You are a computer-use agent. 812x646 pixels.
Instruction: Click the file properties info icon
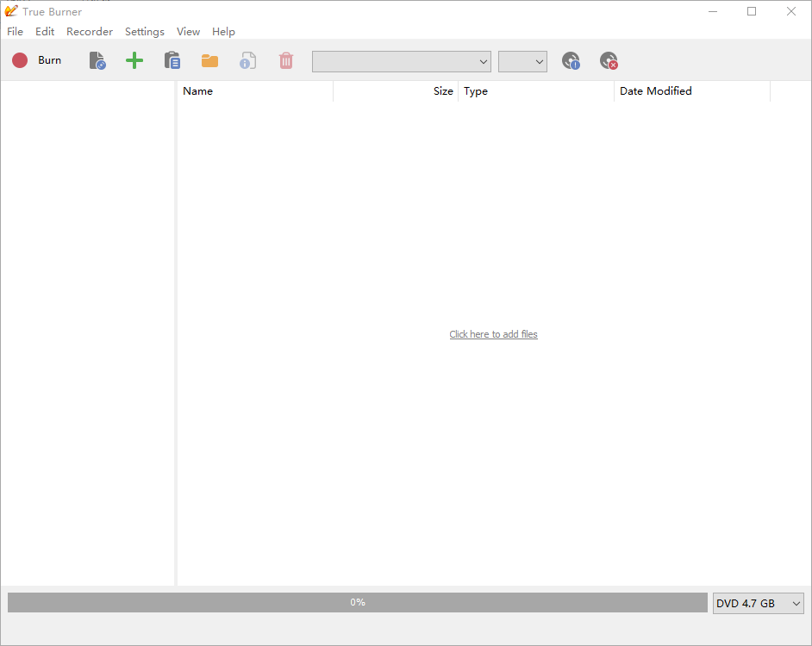pyautogui.click(x=247, y=60)
